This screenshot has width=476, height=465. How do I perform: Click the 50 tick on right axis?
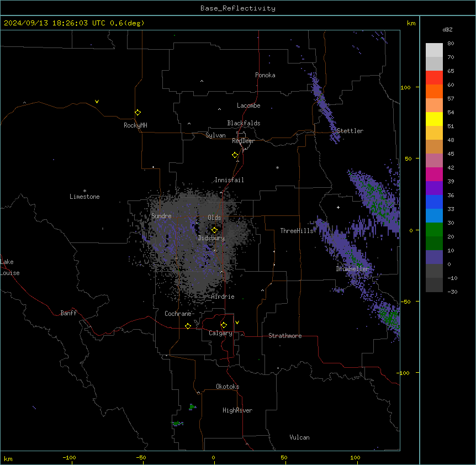408,158
